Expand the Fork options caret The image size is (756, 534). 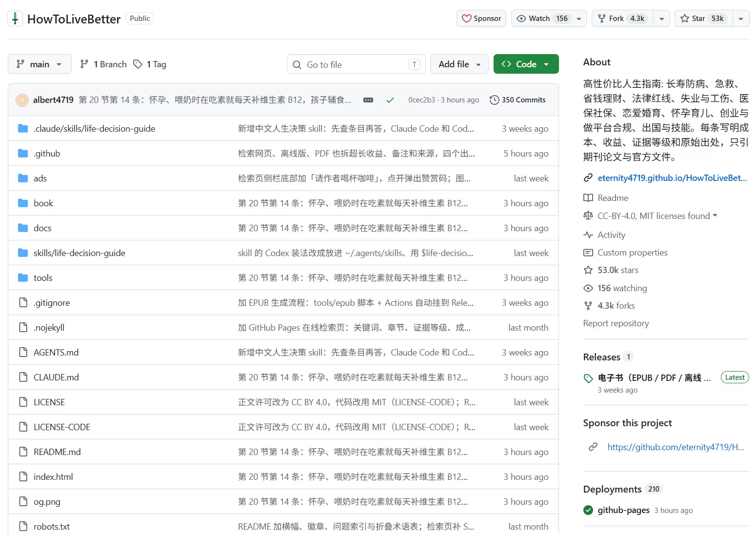661,19
